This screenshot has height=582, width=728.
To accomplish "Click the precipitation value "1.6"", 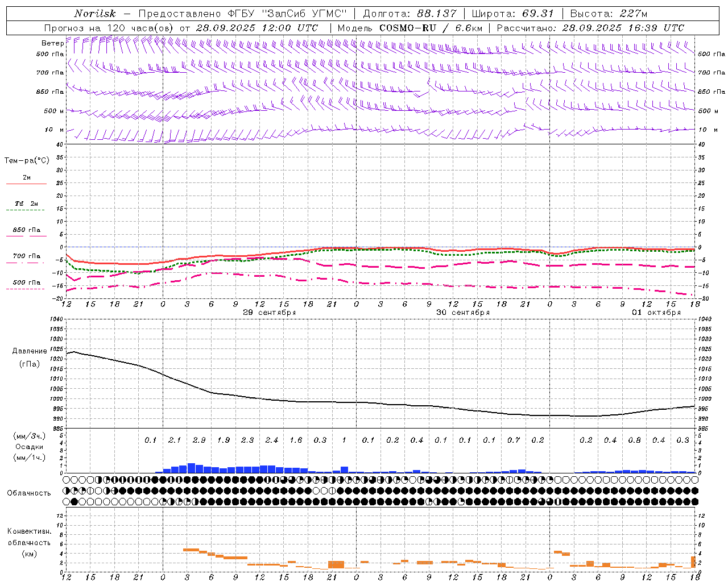I will pos(296,440).
